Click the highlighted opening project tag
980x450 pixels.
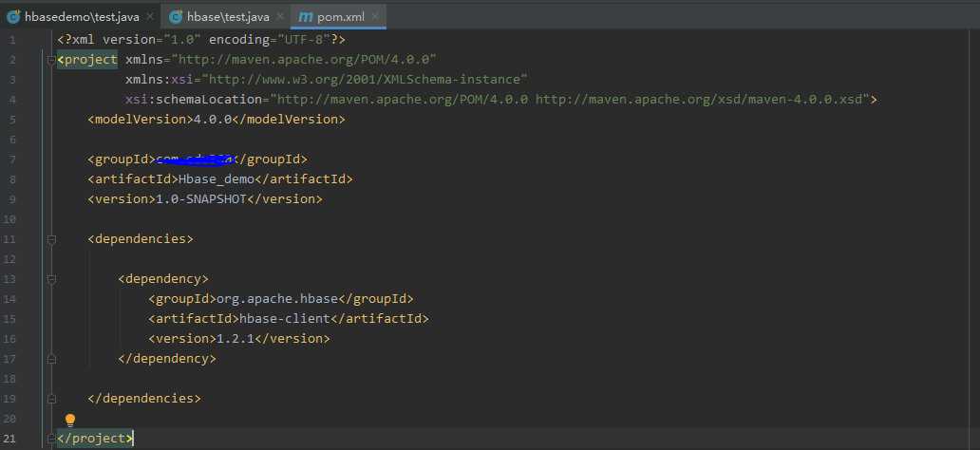coord(86,60)
